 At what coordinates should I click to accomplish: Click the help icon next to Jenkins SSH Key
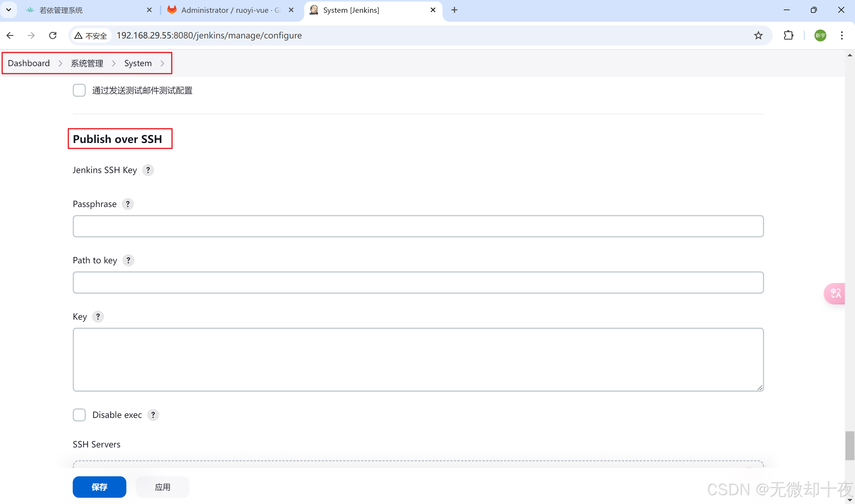tap(148, 170)
